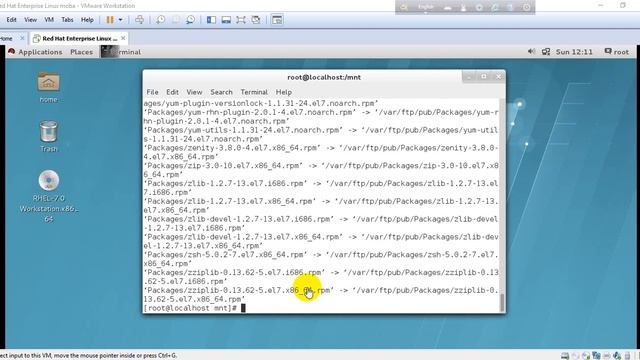This screenshot has width=640, height=360.
Task: Open terminal Terminal menu
Action: pos(254,92)
